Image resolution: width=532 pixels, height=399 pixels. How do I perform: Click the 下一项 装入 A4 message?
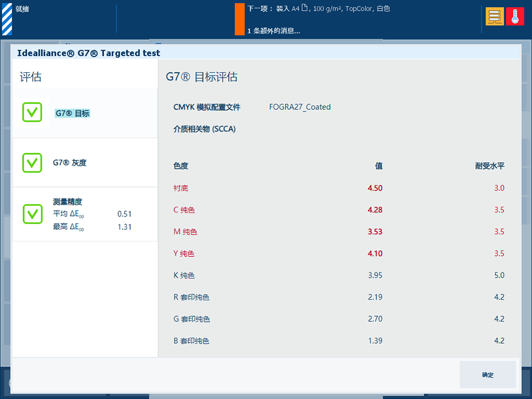tap(318, 8)
